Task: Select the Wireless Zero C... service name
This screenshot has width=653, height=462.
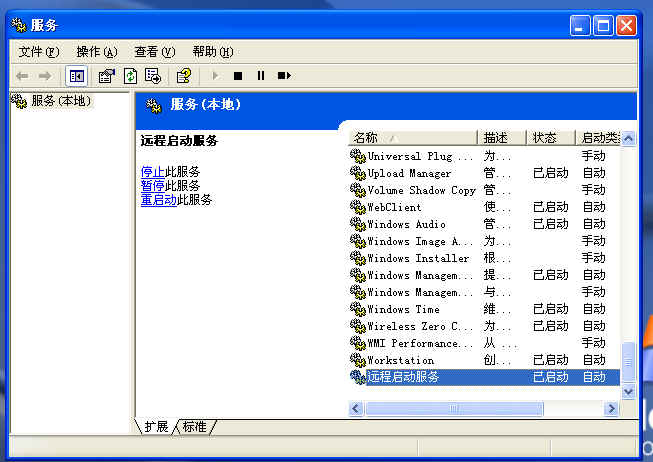Action: click(420, 326)
